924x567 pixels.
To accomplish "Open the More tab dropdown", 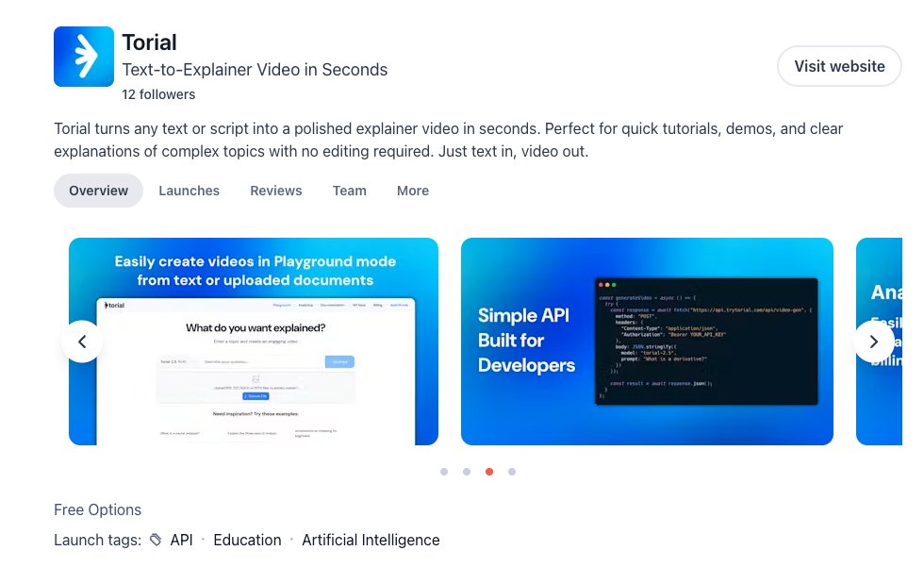I will click(x=413, y=191).
